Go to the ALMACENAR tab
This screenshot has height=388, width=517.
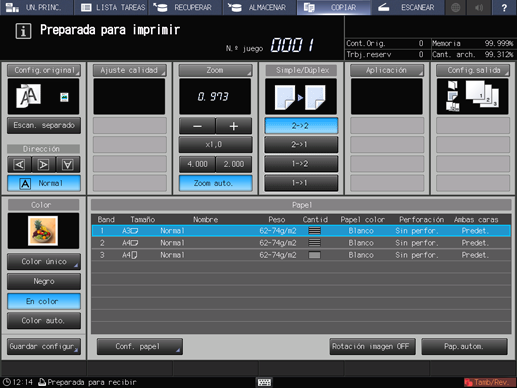coord(259,7)
